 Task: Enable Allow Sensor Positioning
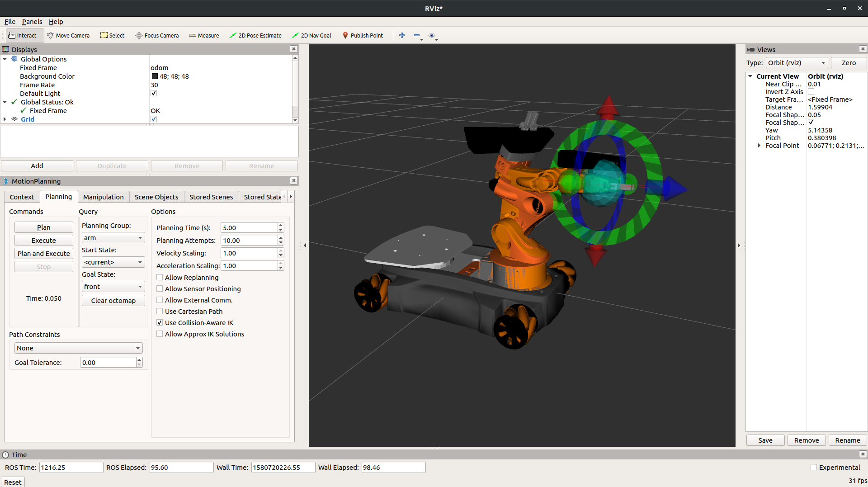pos(160,288)
